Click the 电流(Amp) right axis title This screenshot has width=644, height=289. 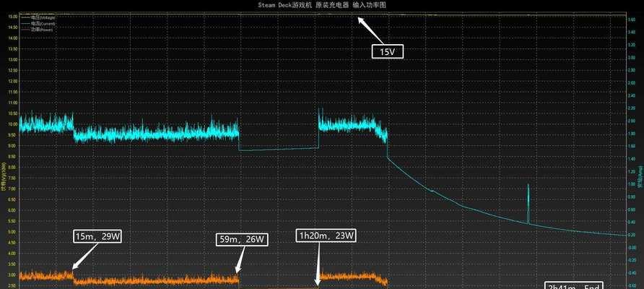pyautogui.click(x=640, y=176)
